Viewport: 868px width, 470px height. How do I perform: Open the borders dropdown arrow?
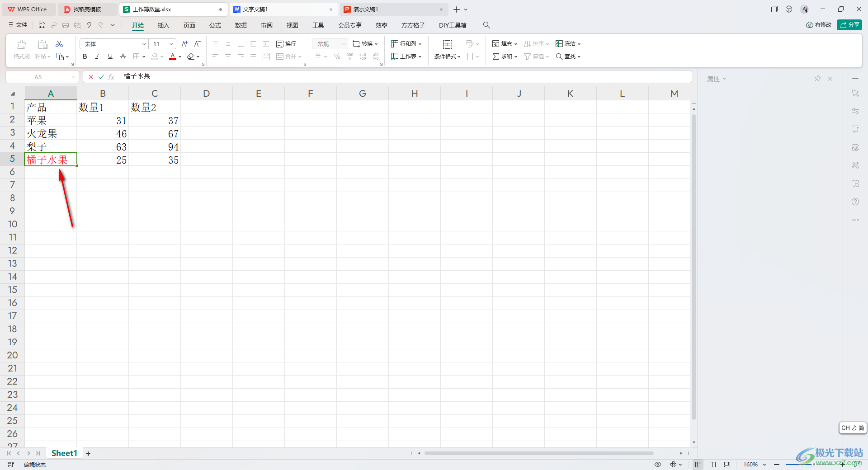coord(144,57)
